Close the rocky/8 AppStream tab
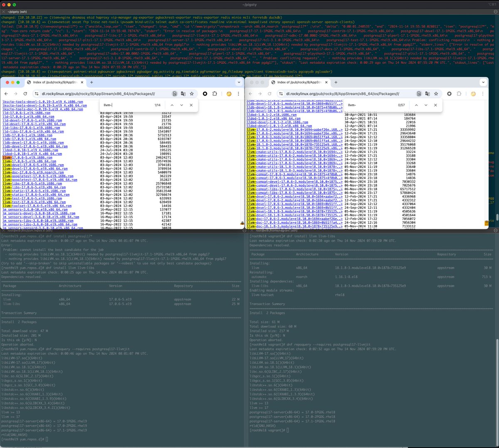 pos(326,82)
